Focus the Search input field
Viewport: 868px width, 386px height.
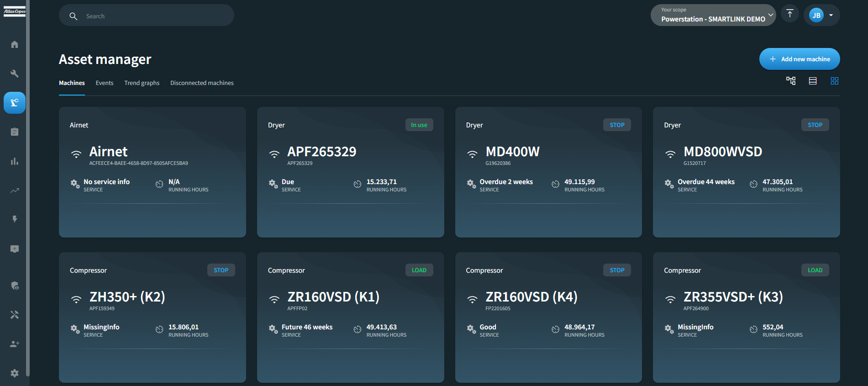(x=147, y=15)
